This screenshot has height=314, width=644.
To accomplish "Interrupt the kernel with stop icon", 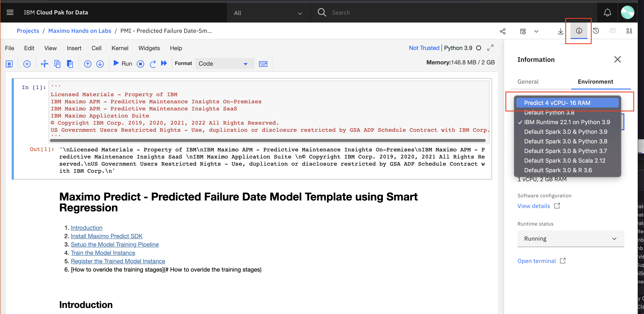I will (x=140, y=64).
